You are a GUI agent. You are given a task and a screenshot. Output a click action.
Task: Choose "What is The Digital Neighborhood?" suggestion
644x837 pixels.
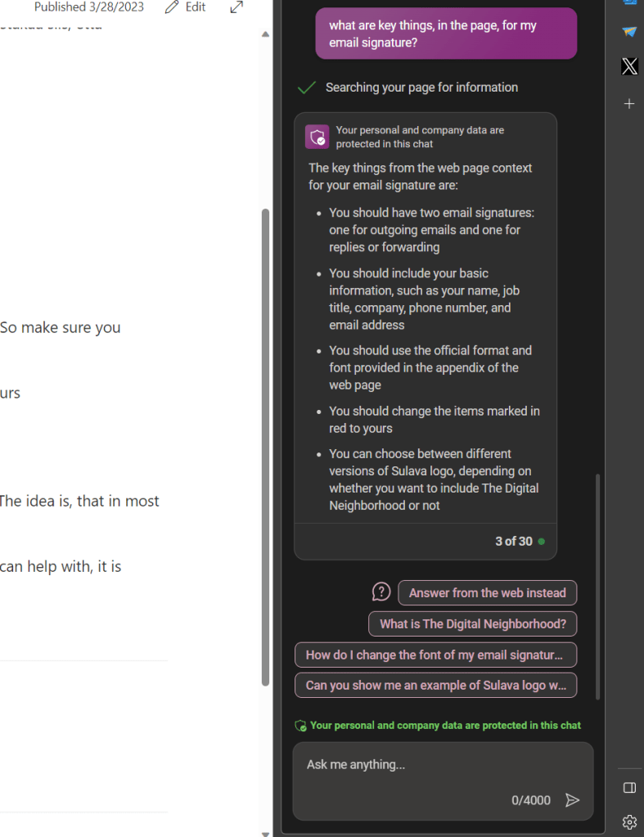(x=472, y=623)
